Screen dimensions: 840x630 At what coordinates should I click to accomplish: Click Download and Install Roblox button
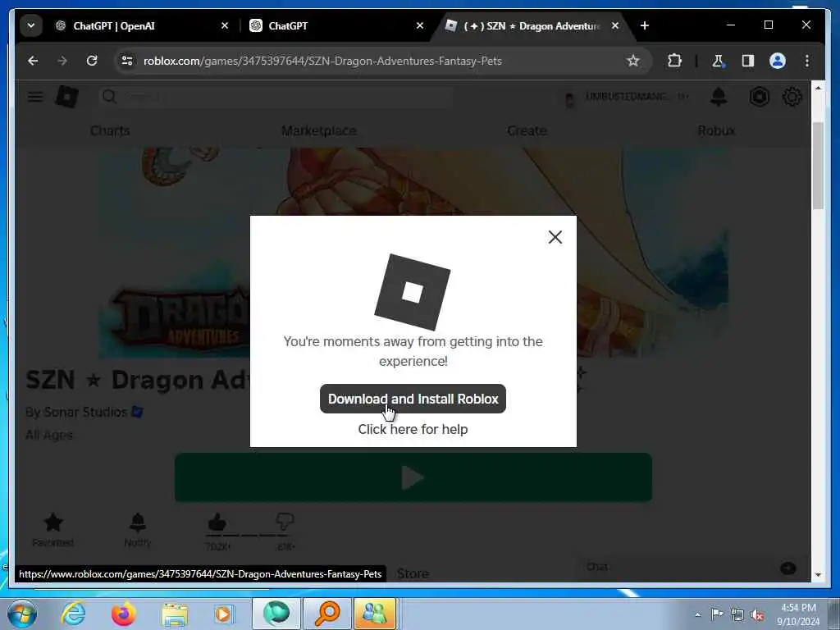tap(413, 399)
